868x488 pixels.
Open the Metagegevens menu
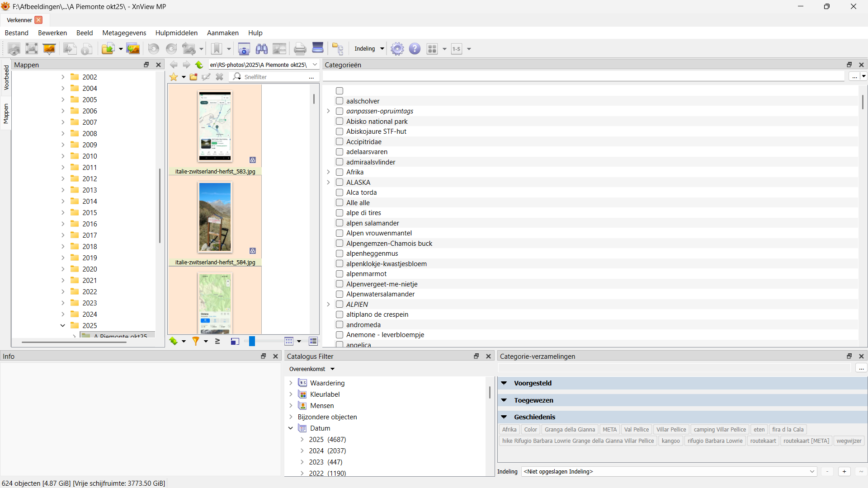click(124, 33)
